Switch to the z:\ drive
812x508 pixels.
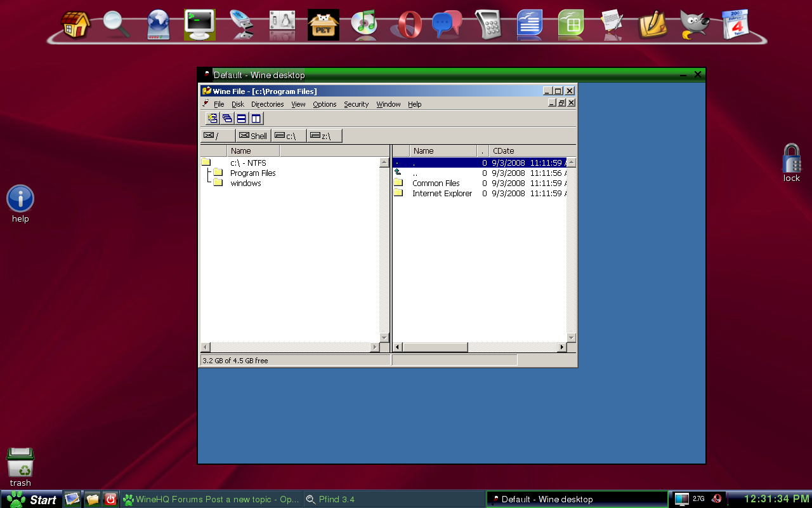[324, 135]
